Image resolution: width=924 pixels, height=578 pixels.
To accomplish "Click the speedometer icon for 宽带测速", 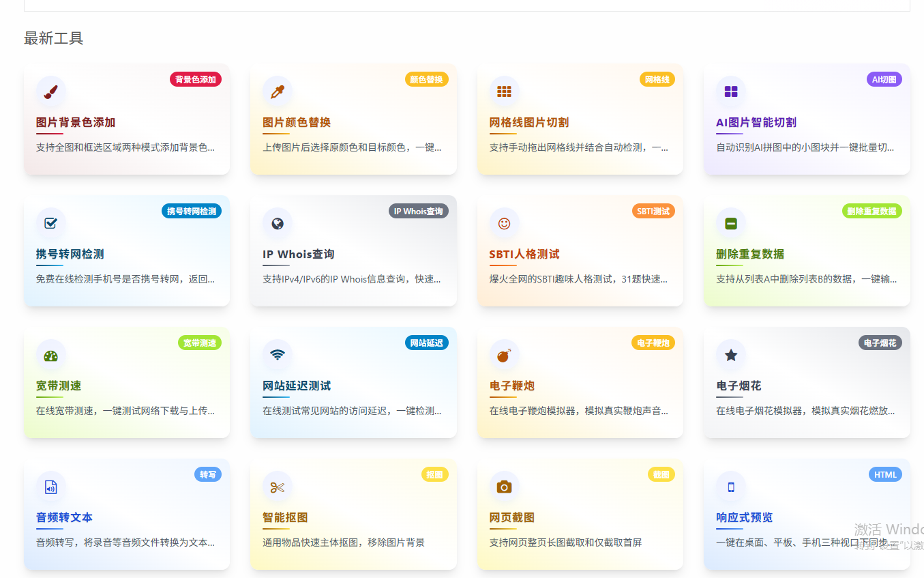I will tap(50, 355).
